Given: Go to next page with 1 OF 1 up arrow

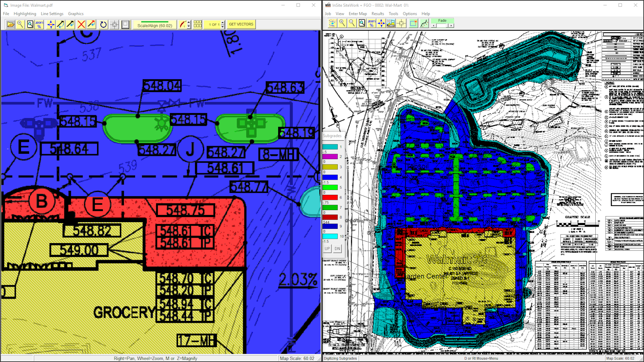Looking at the screenshot, I should (x=223, y=22).
